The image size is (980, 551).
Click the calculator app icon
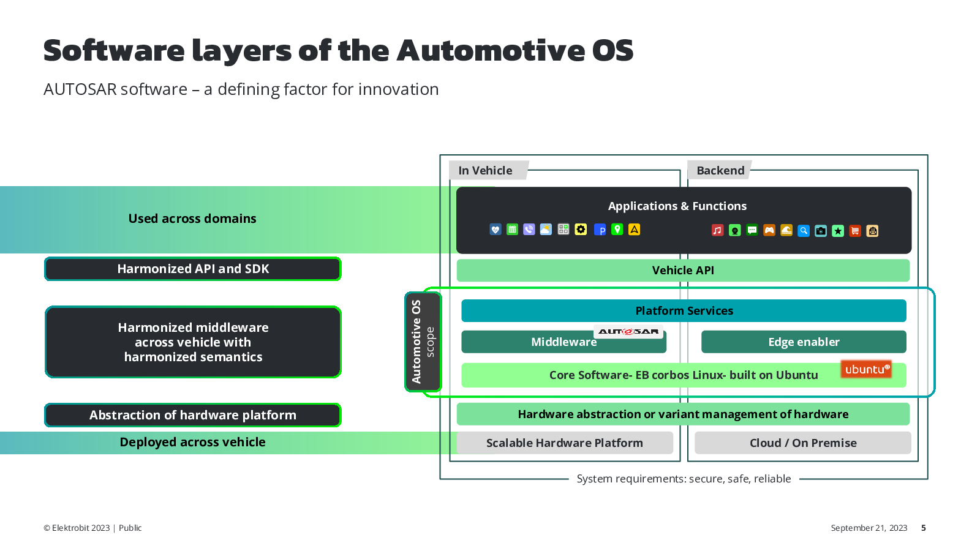click(563, 230)
